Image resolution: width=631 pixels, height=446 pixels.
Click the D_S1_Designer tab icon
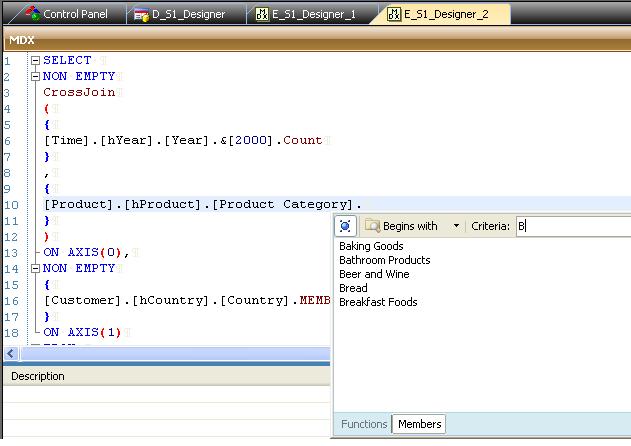142,15
